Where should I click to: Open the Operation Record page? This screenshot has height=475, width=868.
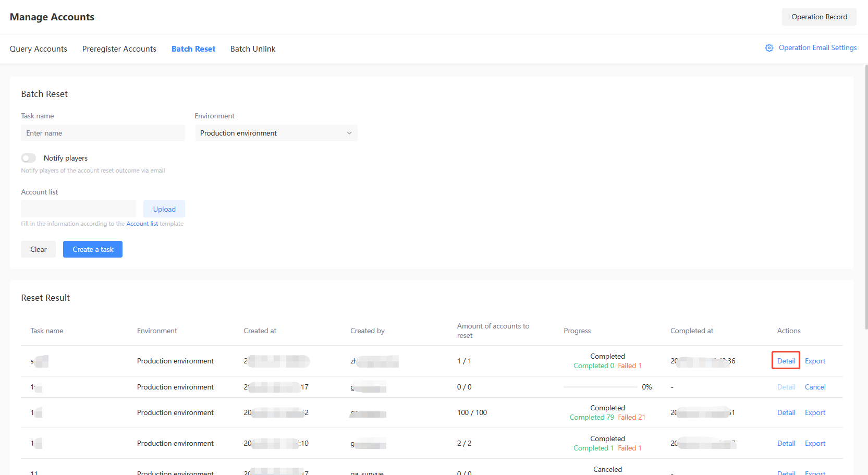click(x=819, y=17)
